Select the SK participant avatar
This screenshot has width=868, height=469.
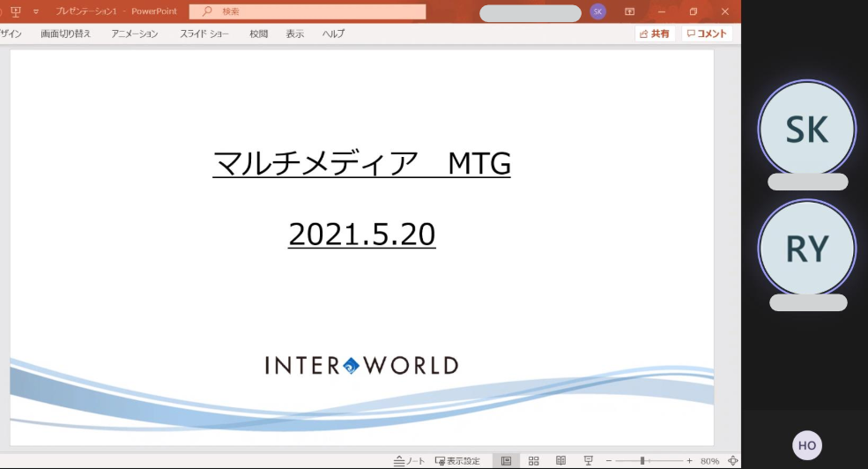click(x=807, y=129)
